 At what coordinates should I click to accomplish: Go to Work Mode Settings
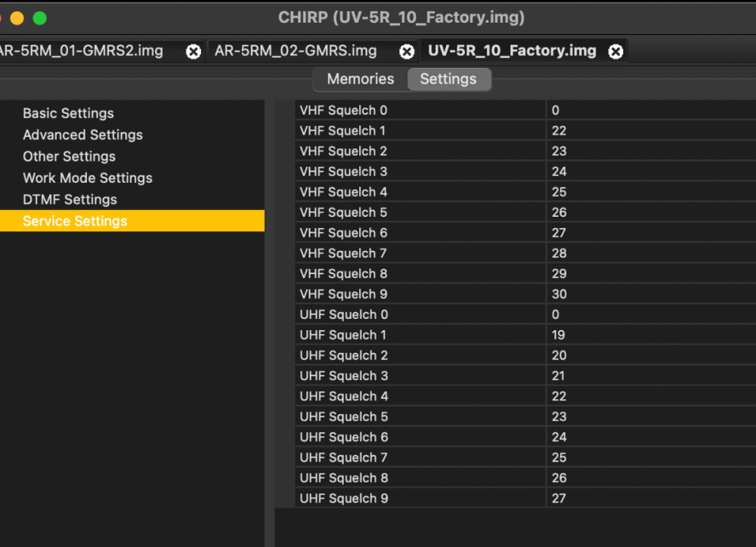click(88, 178)
